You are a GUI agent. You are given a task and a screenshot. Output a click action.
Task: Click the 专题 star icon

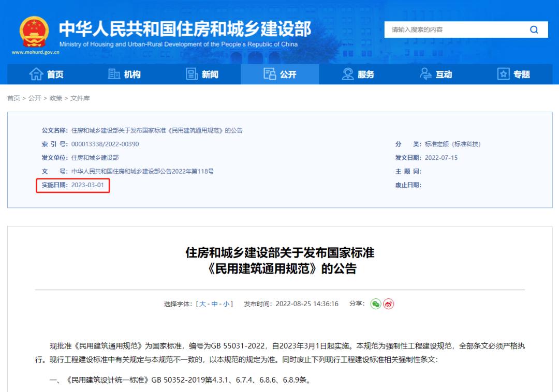(503, 74)
